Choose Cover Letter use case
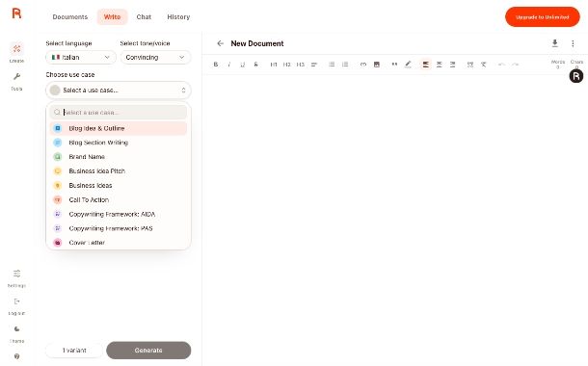The height and width of the screenshot is (366, 588). [119, 243]
